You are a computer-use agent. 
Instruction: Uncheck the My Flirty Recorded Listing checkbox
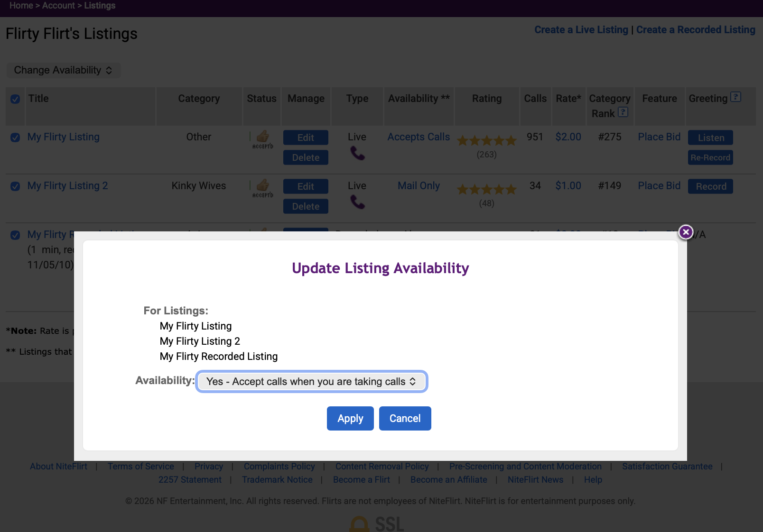click(x=15, y=235)
